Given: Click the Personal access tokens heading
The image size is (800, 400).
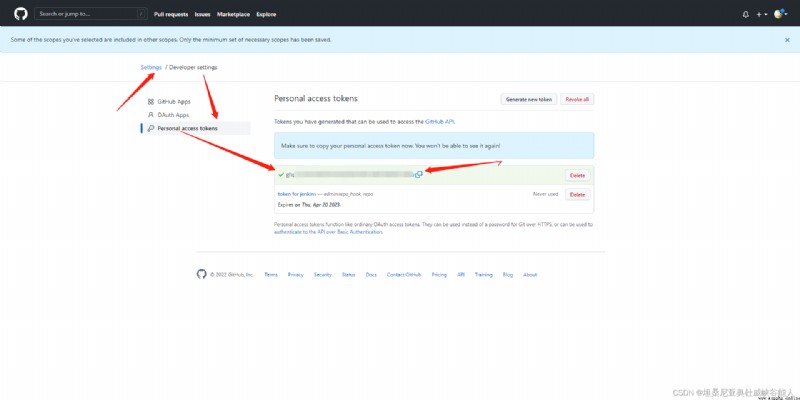Looking at the screenshot, I should [x=316, y=98].
